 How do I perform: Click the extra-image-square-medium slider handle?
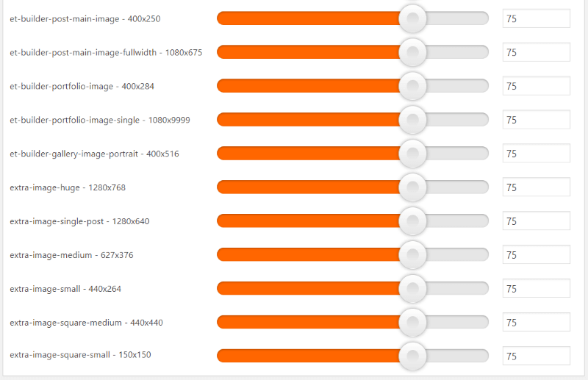pyautogui.click(x=412, y=323)
